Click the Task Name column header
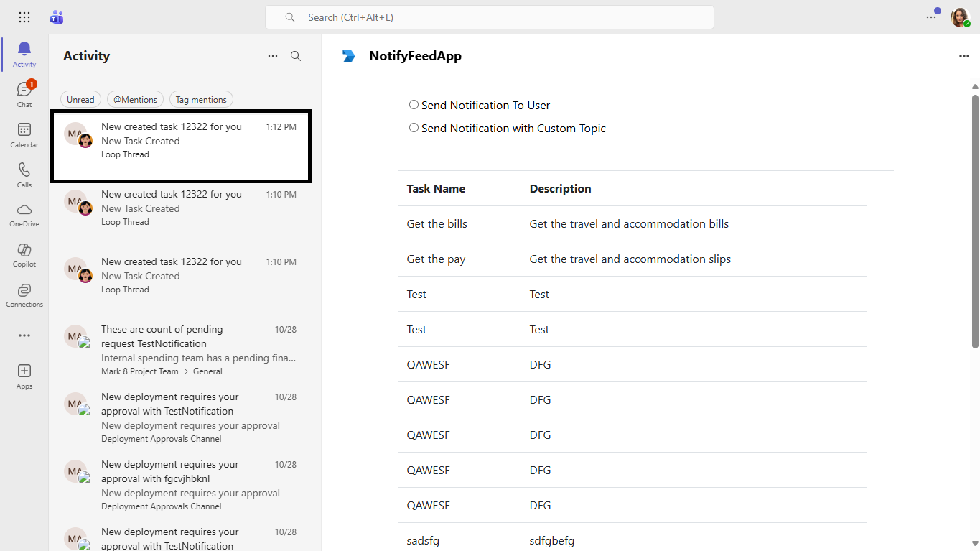This screenshot has width=980, height=551. (436, 188)
